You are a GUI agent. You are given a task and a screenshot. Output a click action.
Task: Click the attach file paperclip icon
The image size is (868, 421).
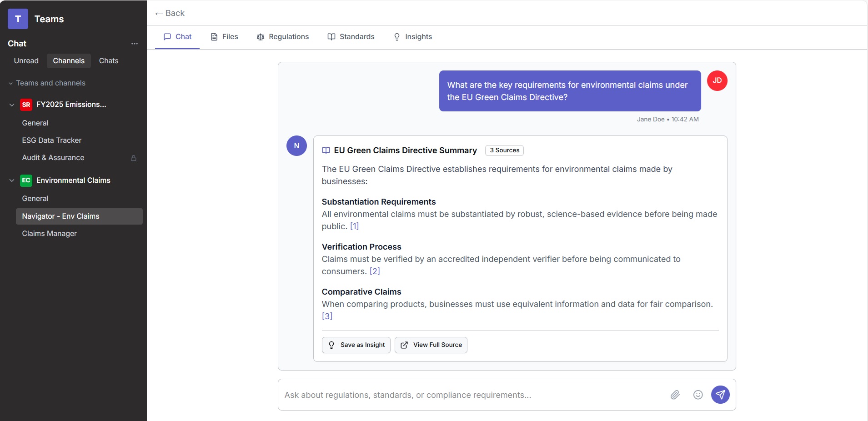click(675, 395)
